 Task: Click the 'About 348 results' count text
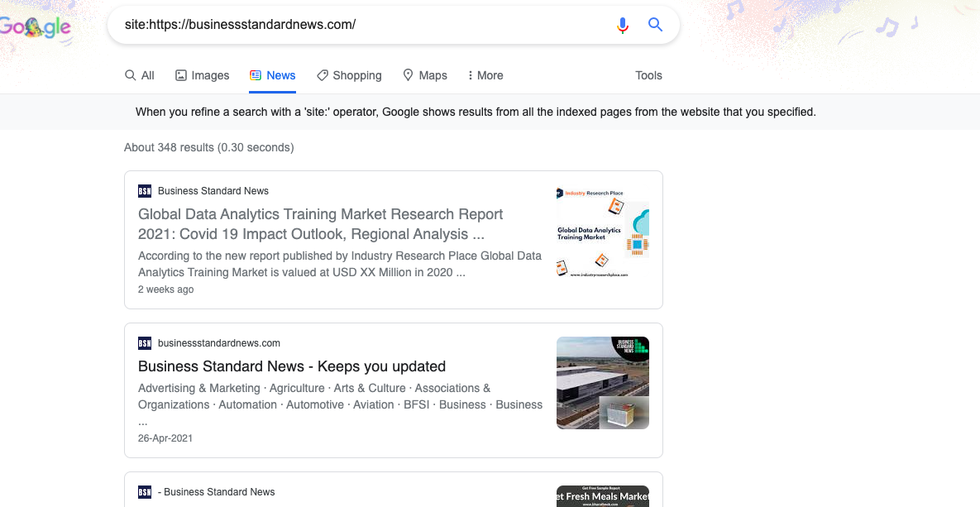208,147
